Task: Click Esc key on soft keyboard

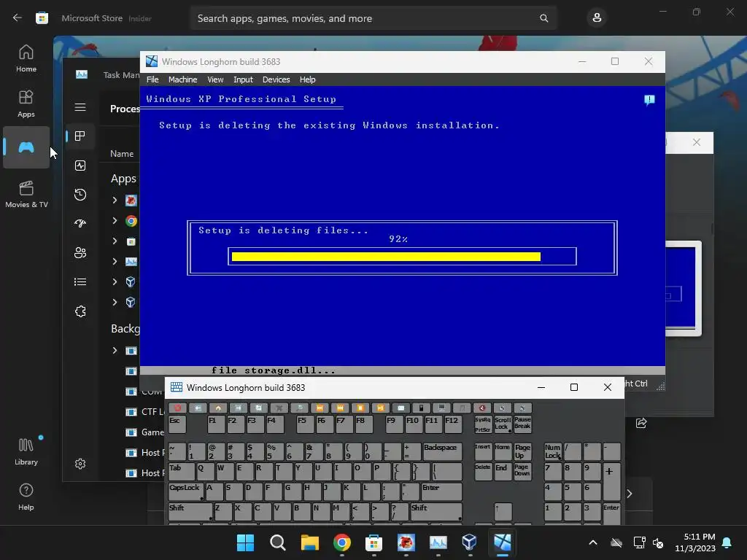Action: click(177, 424)
